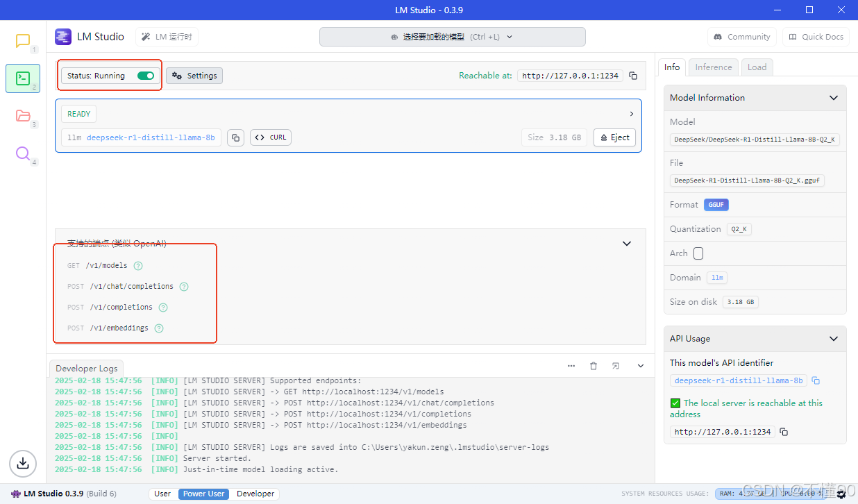The image size is (858, 504).
Task: Open My Models folder icon in sidebar
Action: click(23, 116)
